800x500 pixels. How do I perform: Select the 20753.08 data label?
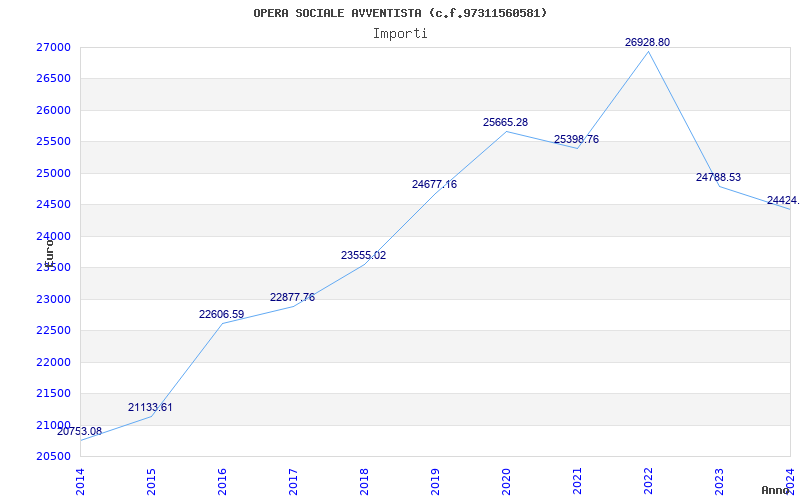[79, 432]
